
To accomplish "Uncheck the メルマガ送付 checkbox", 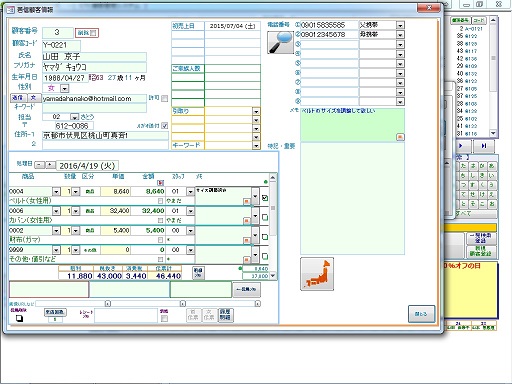I will click(x=164, y=126).
